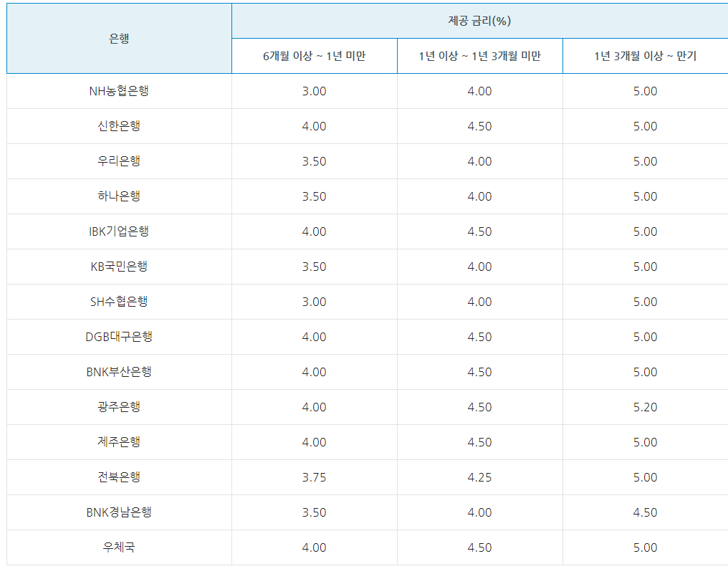This screenshot has width=728, height=579.
Task: Select the 1년 이상 ~ 1년 3개월 미만 header
Action: (479, 56)
